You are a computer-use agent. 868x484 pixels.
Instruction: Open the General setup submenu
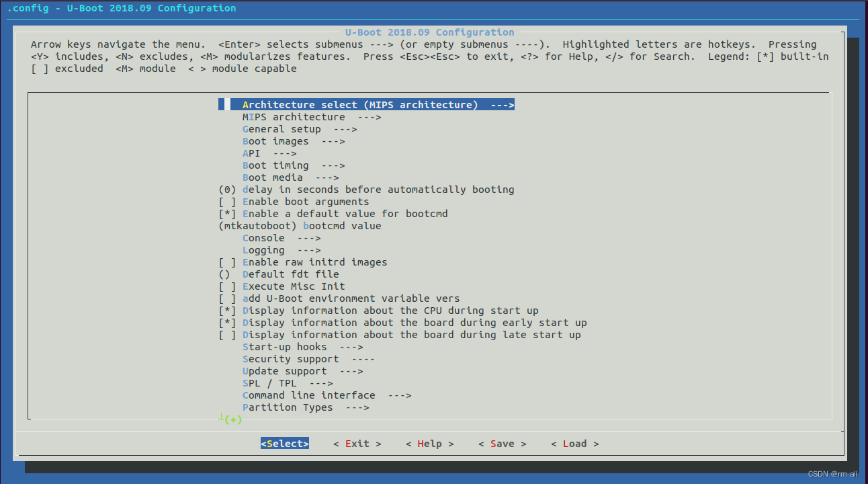pyautogui.click(x=300, y=129)
